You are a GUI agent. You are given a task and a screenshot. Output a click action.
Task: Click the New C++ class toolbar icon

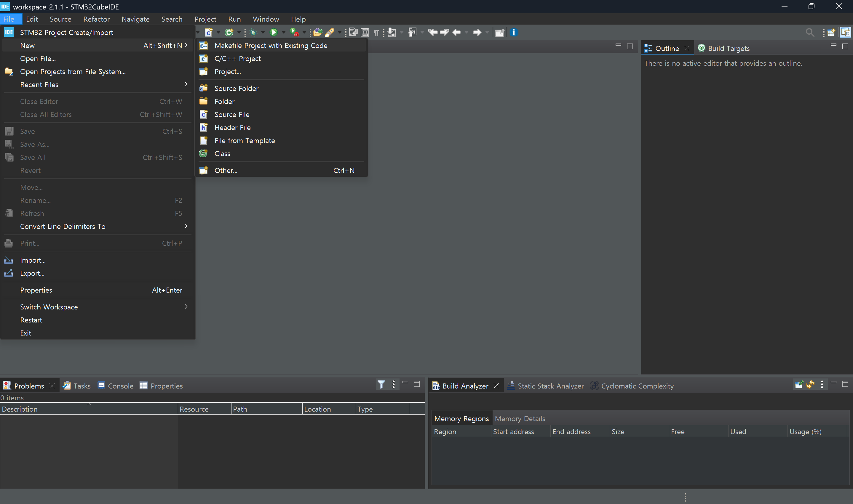229,32
